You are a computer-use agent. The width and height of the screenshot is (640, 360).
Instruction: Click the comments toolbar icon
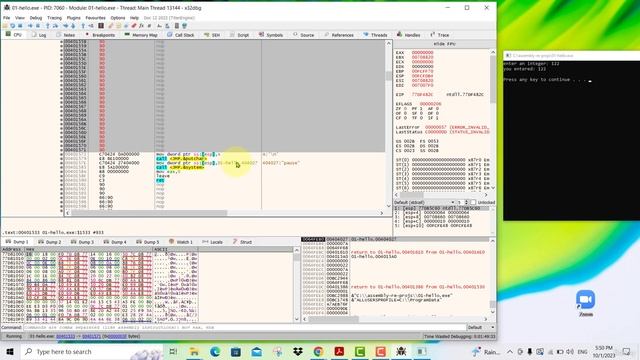click(x=118, y=26)
